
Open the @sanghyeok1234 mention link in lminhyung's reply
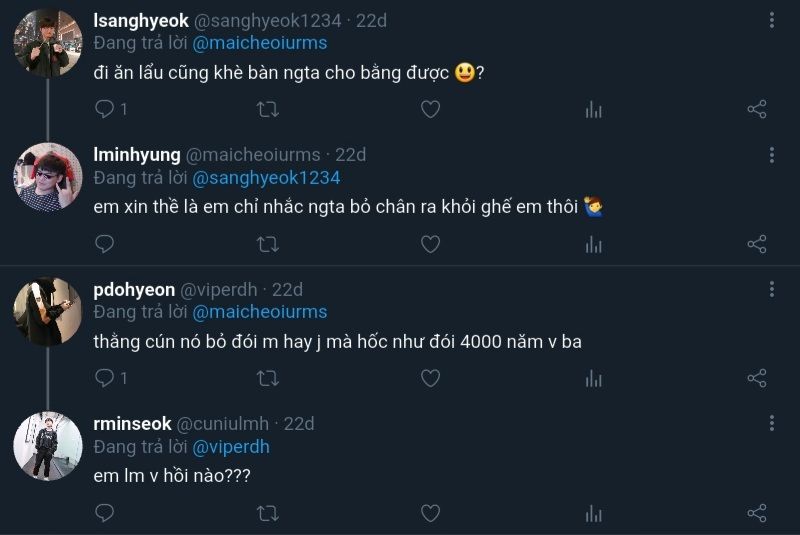[x=266, y=177]
